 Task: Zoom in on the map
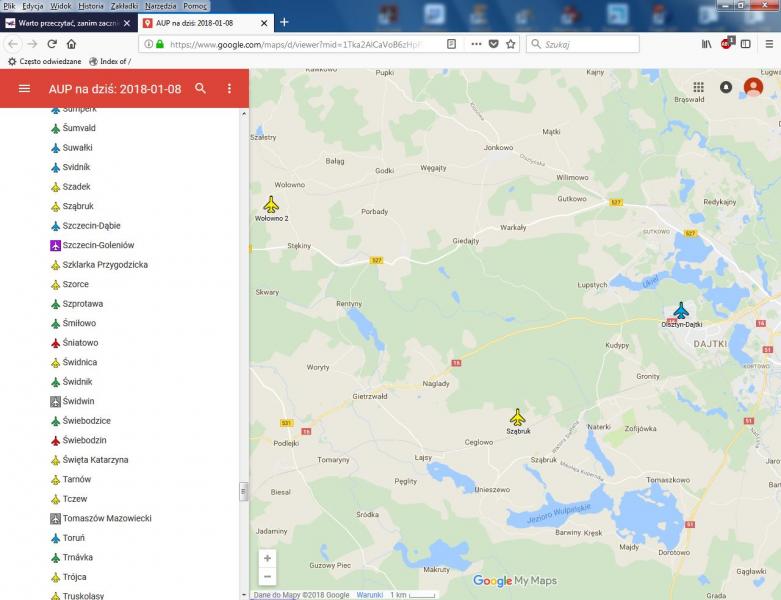click(267, 558)
